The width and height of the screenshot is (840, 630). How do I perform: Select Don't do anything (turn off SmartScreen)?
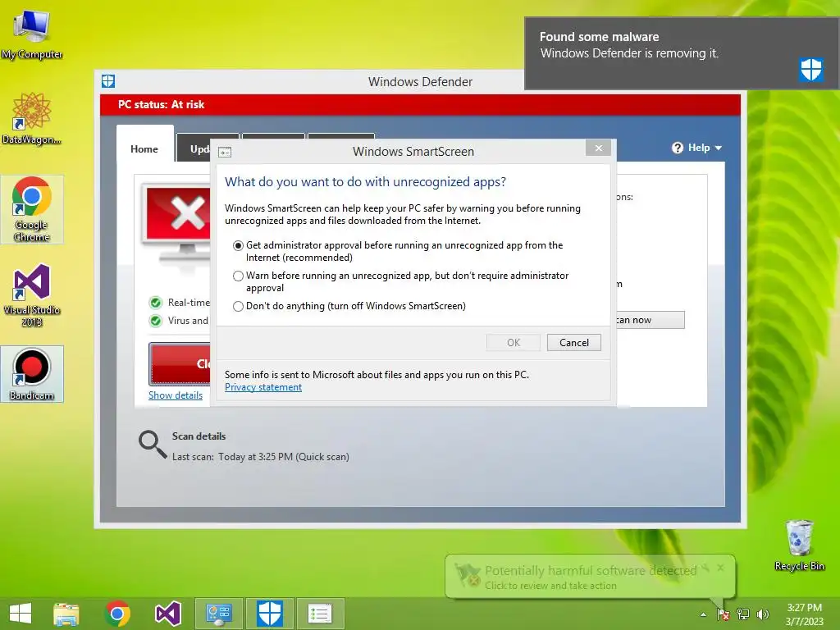tap(238, 307)
